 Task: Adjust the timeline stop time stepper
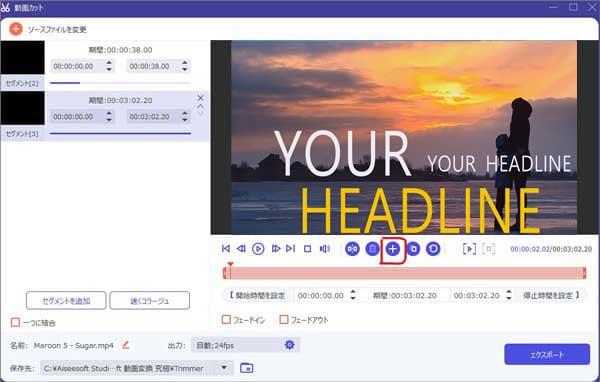coord(509,295)
